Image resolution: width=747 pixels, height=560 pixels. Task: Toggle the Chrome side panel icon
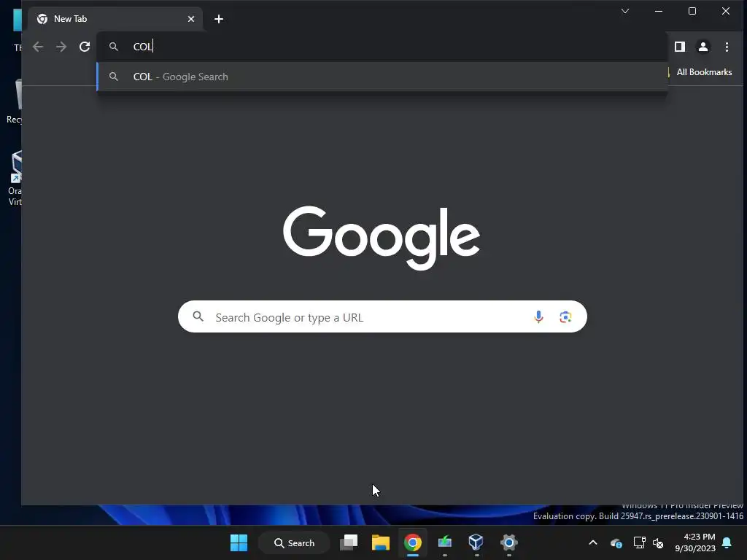point(680,47)
